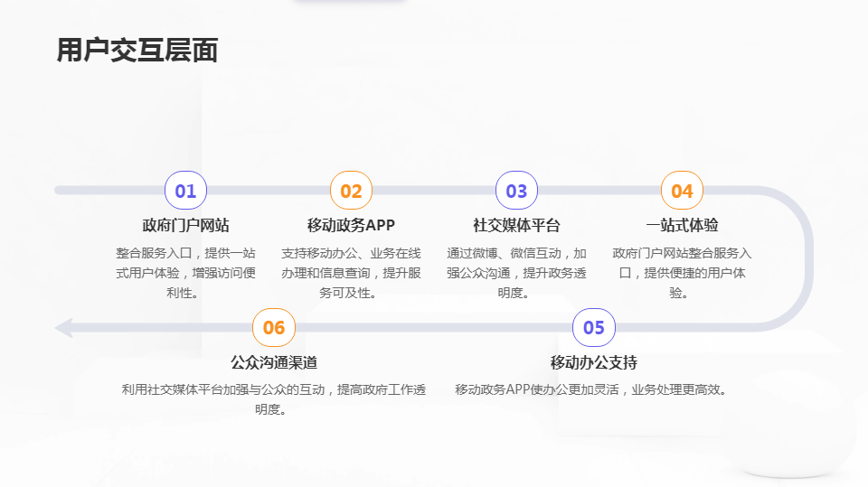This screenshot has height=487, width=868.
Task: Select the heading 社交媒体平台
Action: tap(516, 225)
